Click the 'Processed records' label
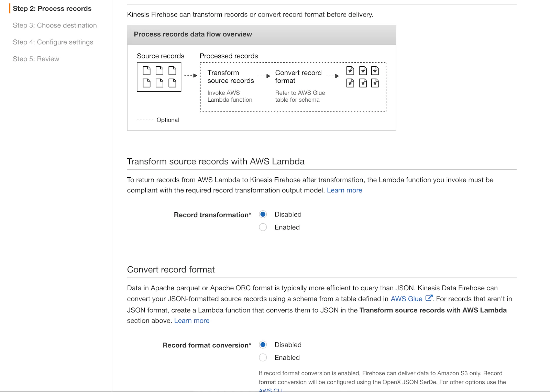Screen dimensions: 550x392 coord(229,56)
